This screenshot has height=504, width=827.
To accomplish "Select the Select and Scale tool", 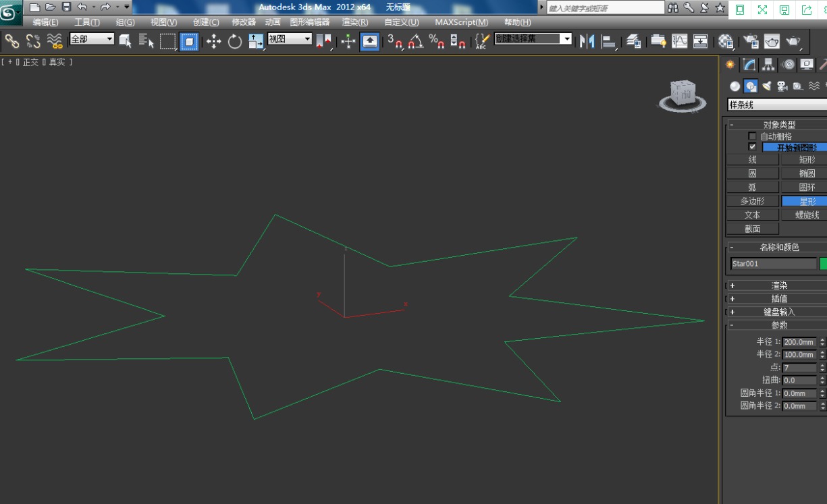I will tap(256, 41).
